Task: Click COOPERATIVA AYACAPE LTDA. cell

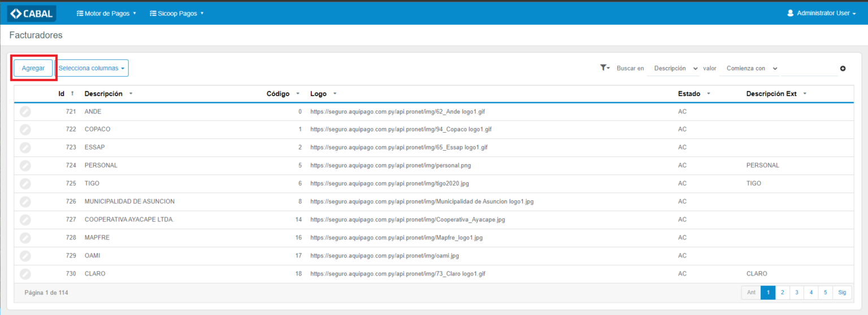Action: pos(129,220)
